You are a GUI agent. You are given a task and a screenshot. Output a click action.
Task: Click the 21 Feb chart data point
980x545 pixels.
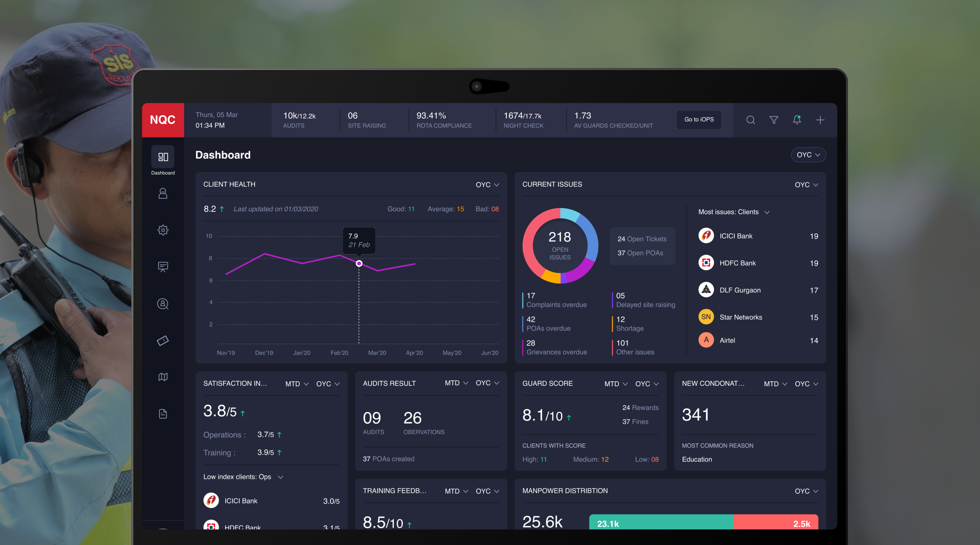[359, 264]
